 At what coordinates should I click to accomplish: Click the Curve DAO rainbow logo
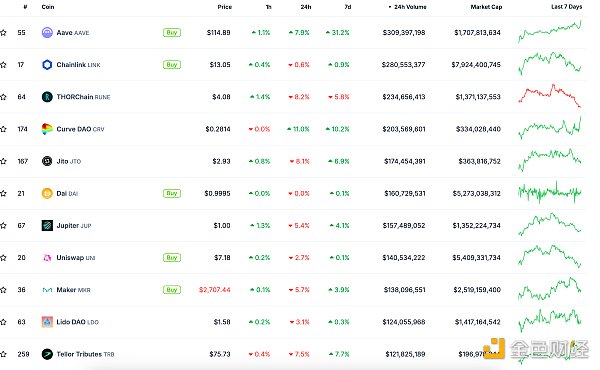click(47, 129)
